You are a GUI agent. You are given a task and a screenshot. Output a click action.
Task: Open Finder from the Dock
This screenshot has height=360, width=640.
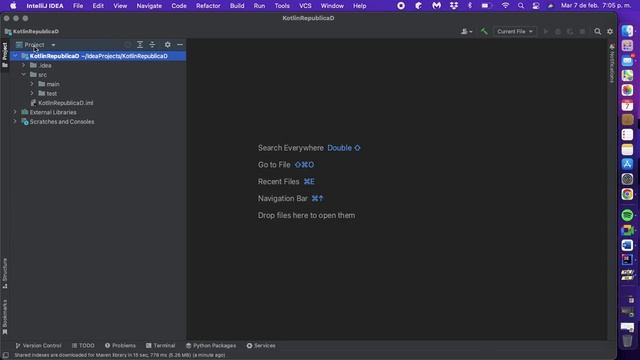pos(627,31)
